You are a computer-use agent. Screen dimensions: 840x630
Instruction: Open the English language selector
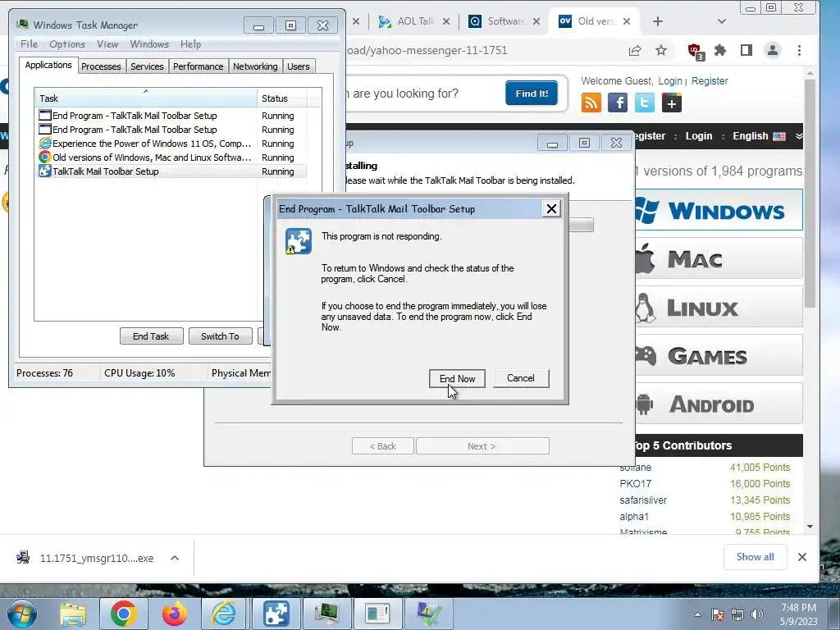(759, 136)
